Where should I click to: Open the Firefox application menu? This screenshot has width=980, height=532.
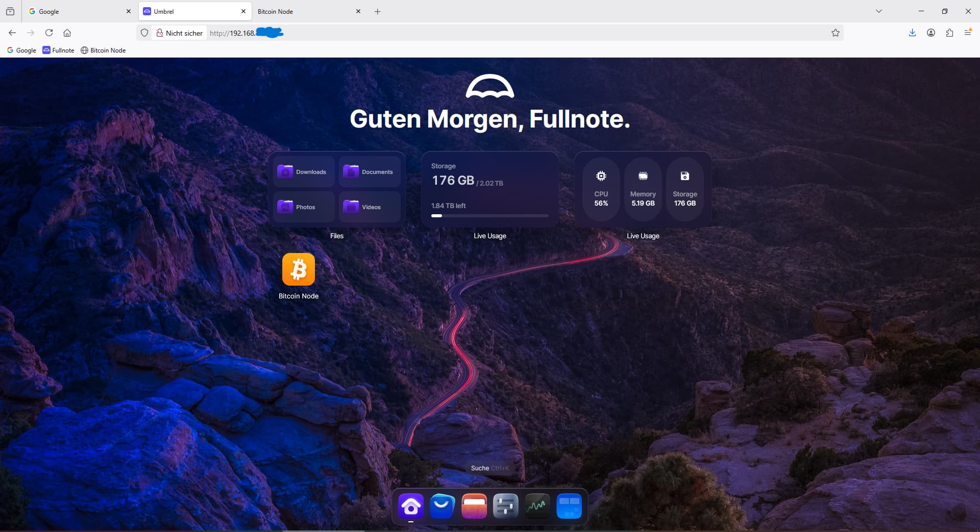[968, 33]
